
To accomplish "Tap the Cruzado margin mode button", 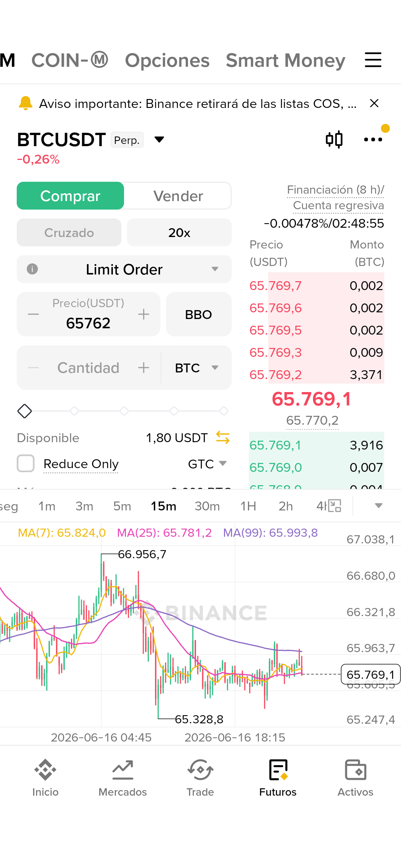I will (x=69, y=233).
